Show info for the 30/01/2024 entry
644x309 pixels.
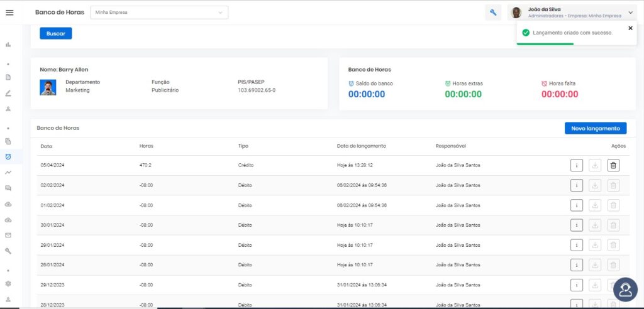577,225
